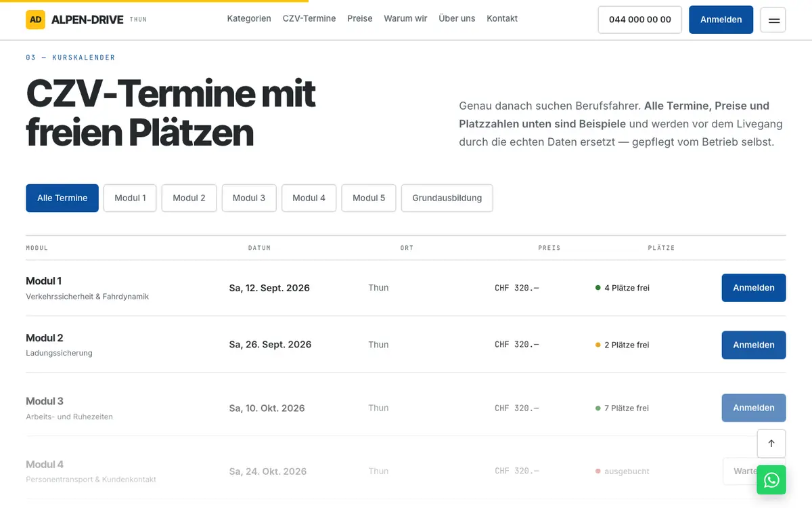Viewport: 812px width, 508px height.
Task: Click "Verkehrssicherheit & Fahrdynamik" subtitle
Action: pyautogui.click(x=87, y=297)
